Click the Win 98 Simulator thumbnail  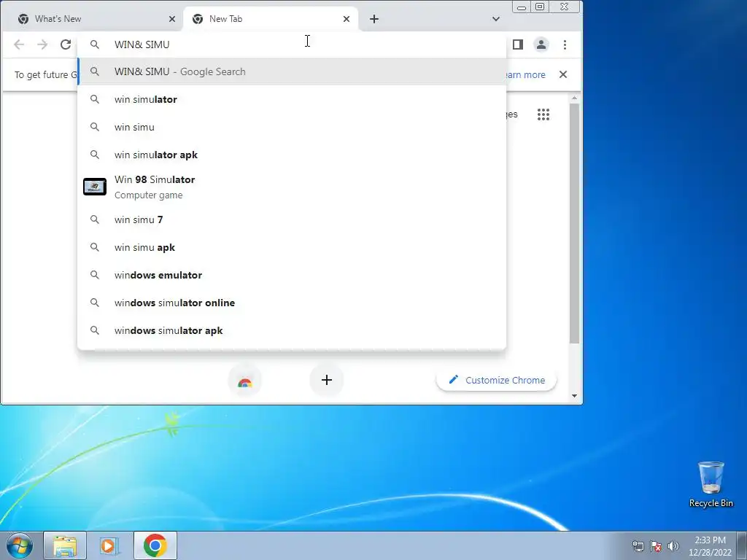tap(95, 187)
